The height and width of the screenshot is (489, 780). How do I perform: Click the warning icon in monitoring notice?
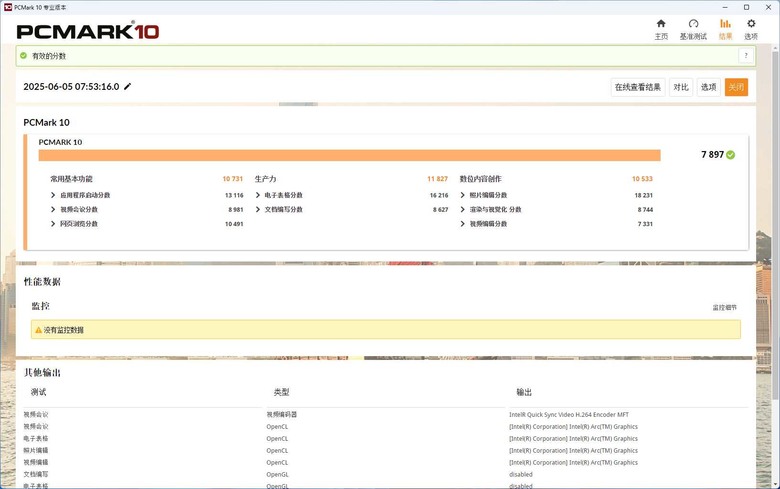[38, 330]
